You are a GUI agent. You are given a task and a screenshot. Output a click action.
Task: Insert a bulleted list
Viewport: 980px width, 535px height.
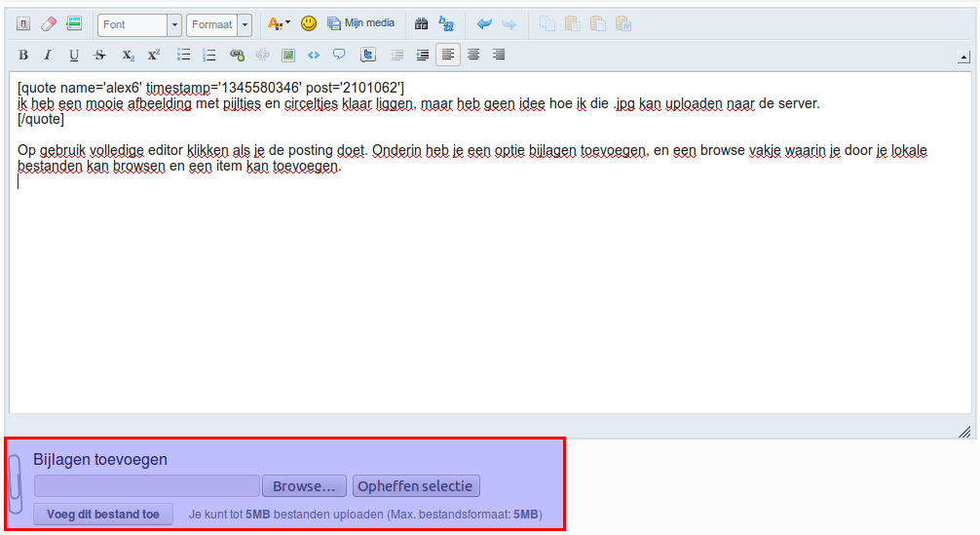[x=183, y=55]
